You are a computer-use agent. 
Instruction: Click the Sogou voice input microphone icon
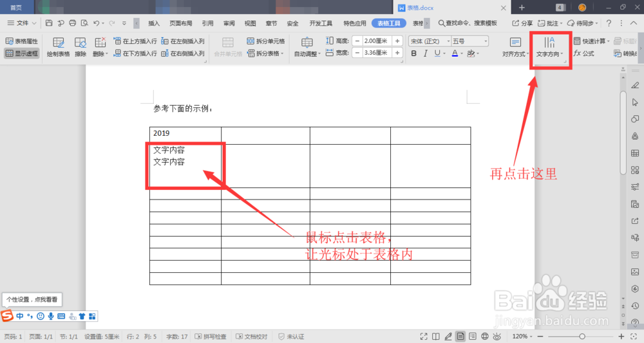(x=51, y=316)
